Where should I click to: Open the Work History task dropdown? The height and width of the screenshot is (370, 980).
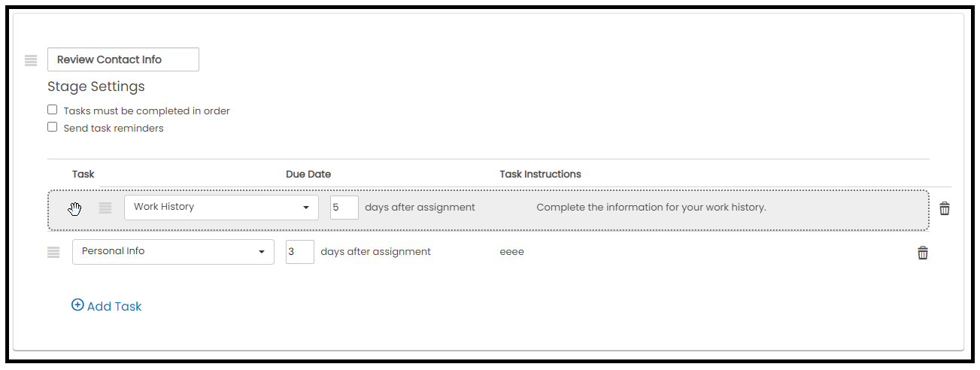(x=221, y=208)
